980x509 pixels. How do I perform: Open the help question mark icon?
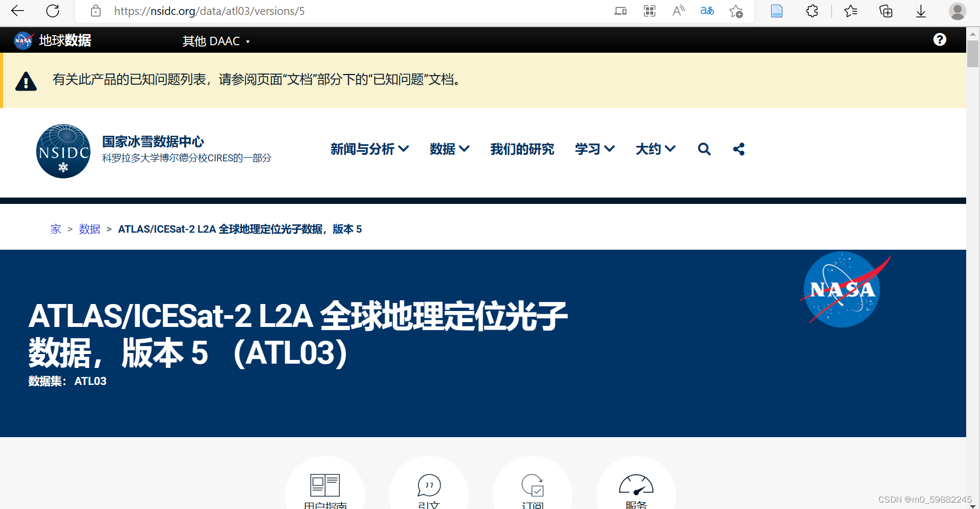click(x=940, y=39)
